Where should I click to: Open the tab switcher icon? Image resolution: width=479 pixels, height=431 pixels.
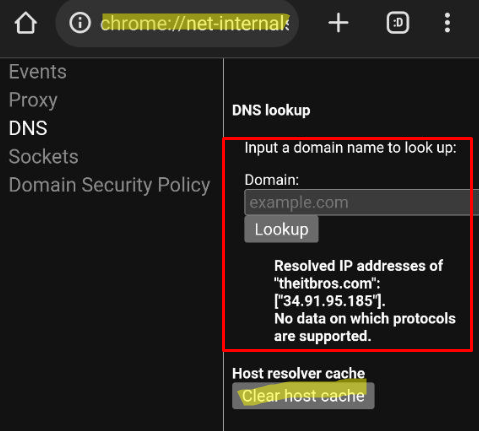398,23
